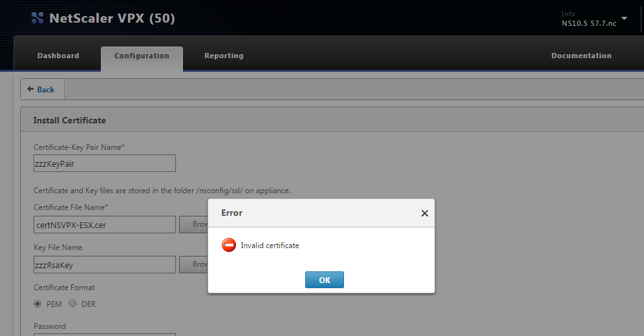Image resolution: width=644 pixels, height=336 pixels.
Task: Switch to the Configuration tab
Action: [x=142, y=56]
